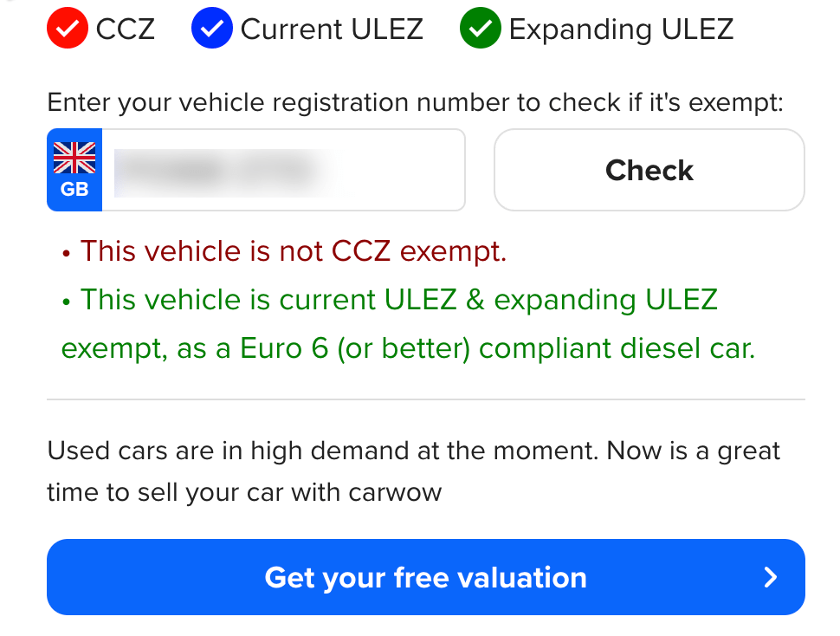Click the red bullet before the CCZ message
This screenshot has height=636, width=840.
coord(67,254)
